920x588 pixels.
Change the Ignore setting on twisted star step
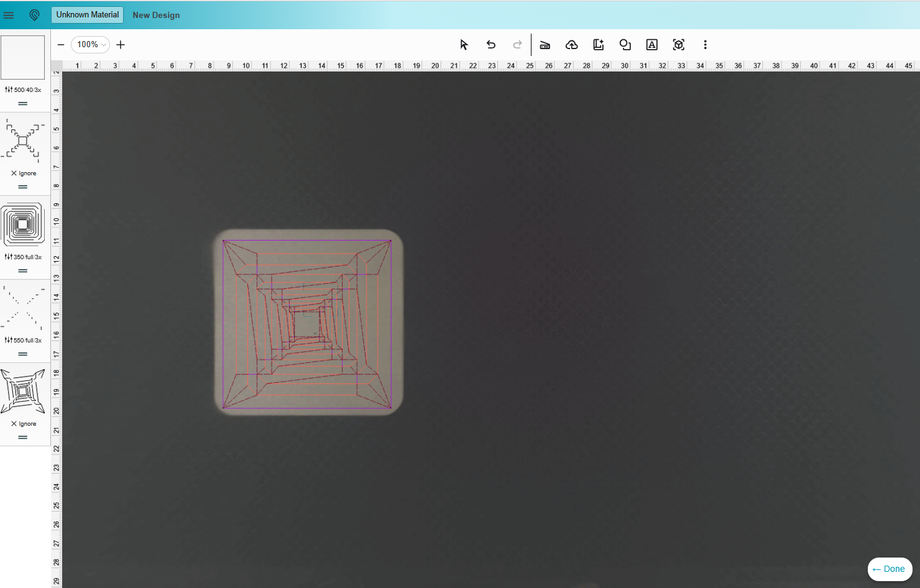[x=24, y=424]
